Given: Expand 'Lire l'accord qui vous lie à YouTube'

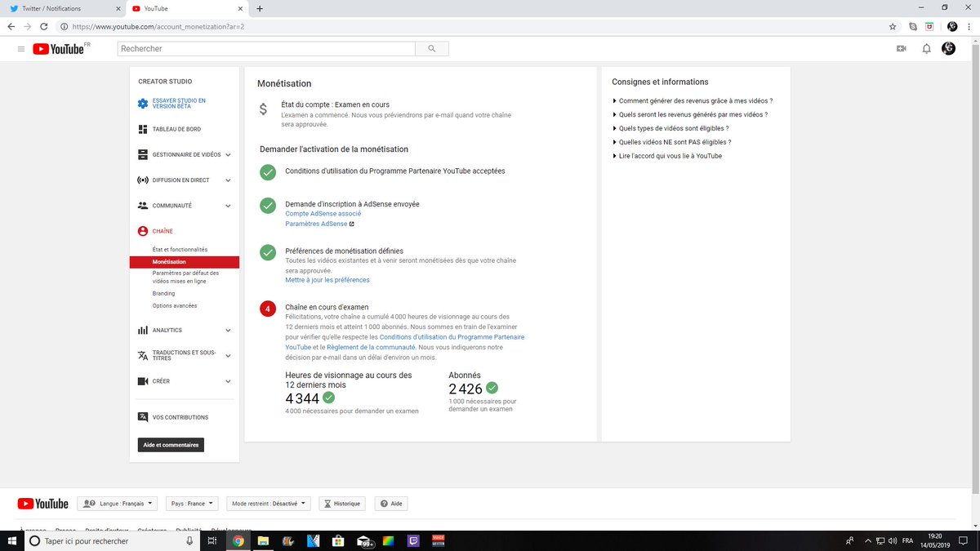Looking at the screenshot, I should click(x=667, y=155).
